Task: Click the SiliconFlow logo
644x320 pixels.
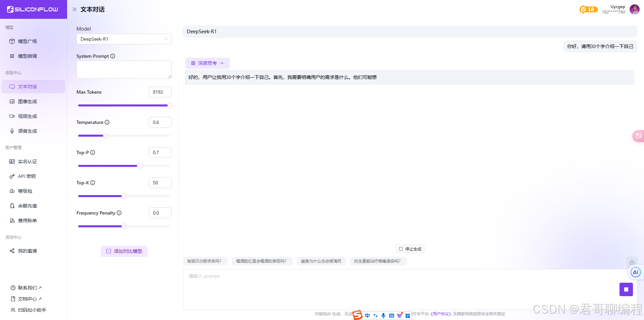Action: pos(33,9)
